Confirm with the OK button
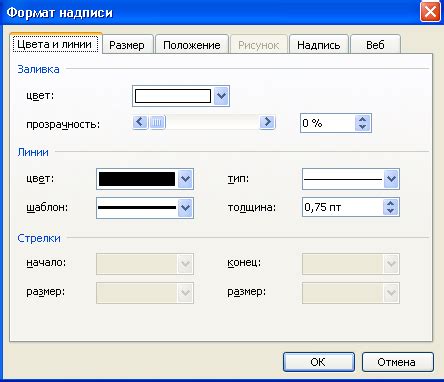Image resolution: width=444 pixels, height=382 pixels. pos(319,362)
